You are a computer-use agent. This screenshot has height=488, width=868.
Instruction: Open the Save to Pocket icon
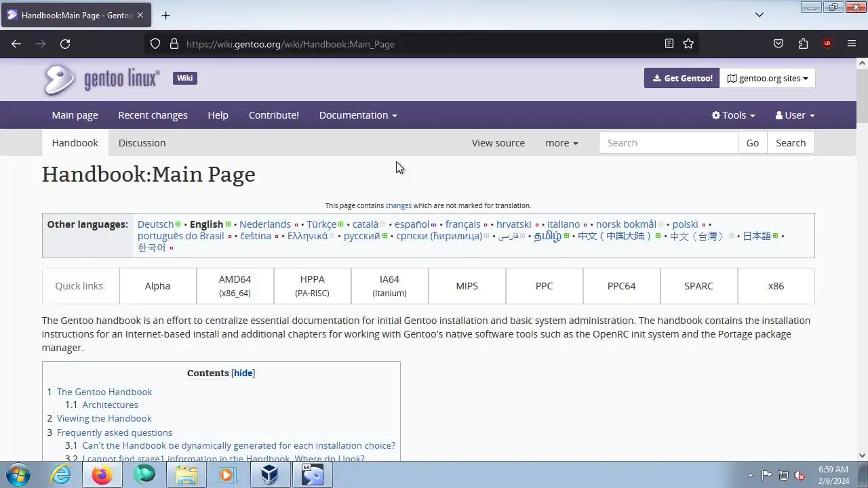click(x=778, y=44)
